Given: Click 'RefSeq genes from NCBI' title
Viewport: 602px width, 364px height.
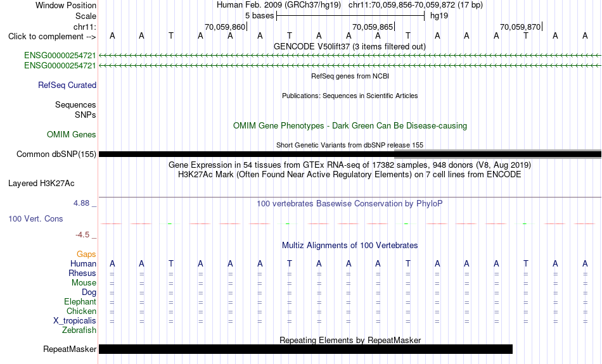Looking at the screenshot, I should pos(350,76).
